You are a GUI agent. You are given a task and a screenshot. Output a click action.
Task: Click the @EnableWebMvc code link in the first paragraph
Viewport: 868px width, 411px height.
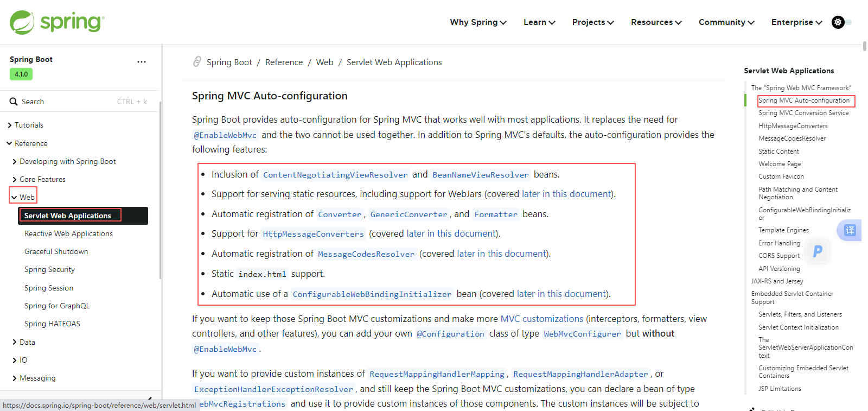225,135
